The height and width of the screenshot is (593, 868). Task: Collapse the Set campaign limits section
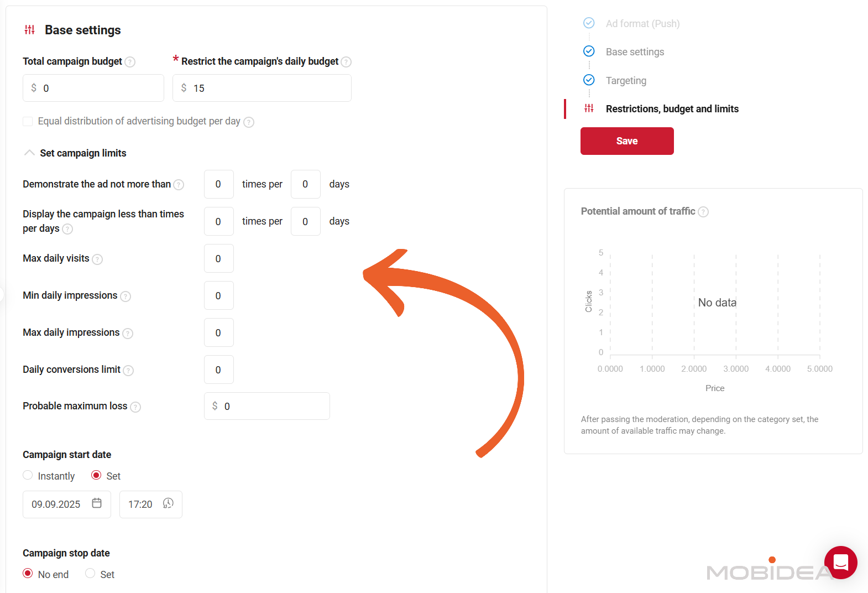29,153
